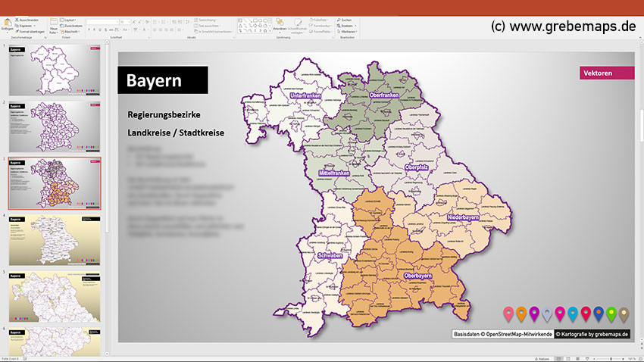Click the green map pin marker
The width and height of the screenshot is (644, 362).
[x=611, y=312]
